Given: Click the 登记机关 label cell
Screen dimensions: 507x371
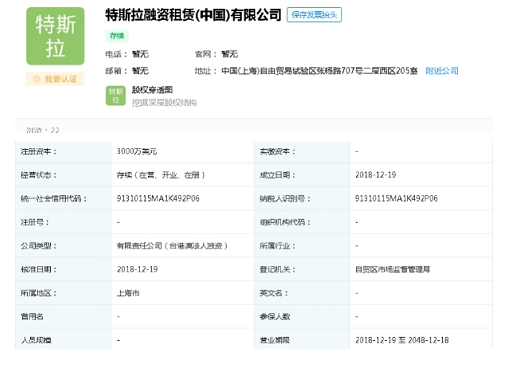Looking at the screenshot, I should tap(302, 269).
